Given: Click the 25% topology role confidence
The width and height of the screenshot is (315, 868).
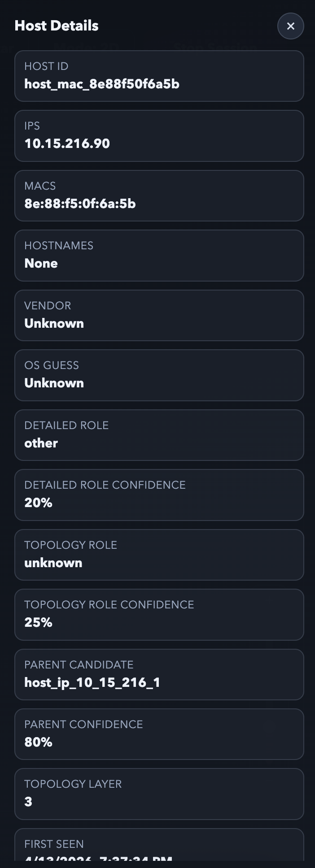Looking at the screenshot, I should coord(39,622).
